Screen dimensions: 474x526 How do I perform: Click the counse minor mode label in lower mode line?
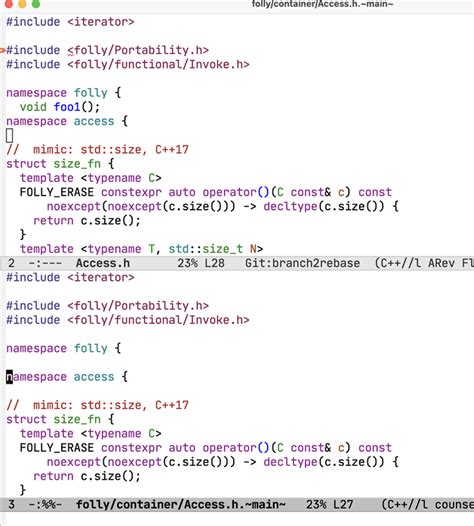tap(454, 505)
